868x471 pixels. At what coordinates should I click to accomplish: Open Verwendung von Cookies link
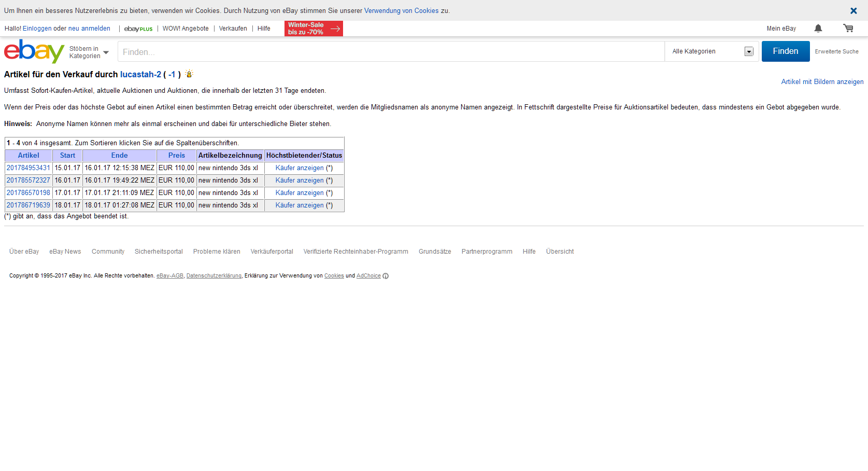coord(401,10)
